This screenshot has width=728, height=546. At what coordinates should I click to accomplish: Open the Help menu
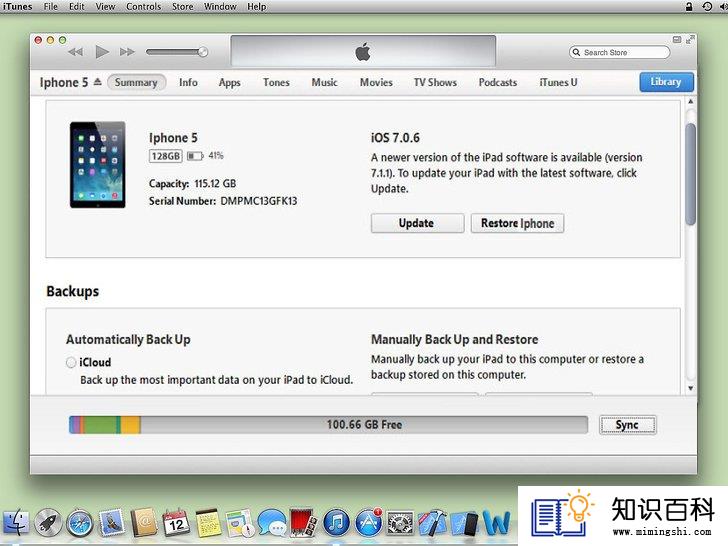point(257,6)
